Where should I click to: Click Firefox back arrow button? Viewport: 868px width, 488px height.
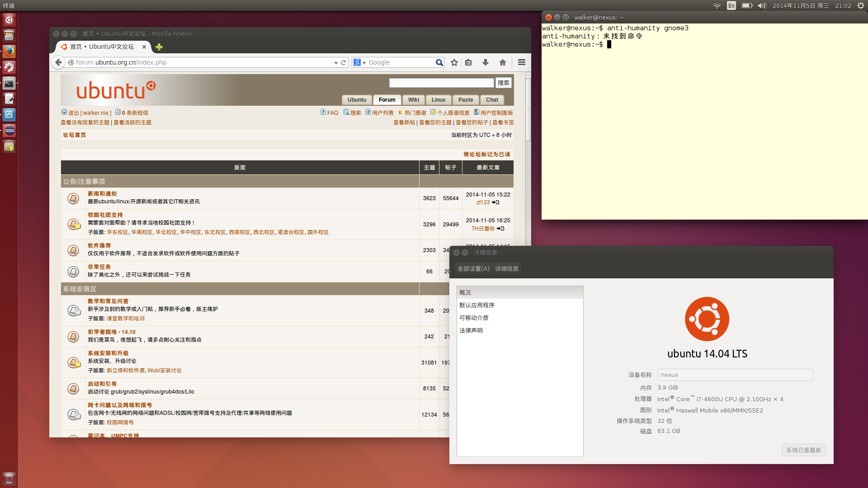(x=58, y=62)
